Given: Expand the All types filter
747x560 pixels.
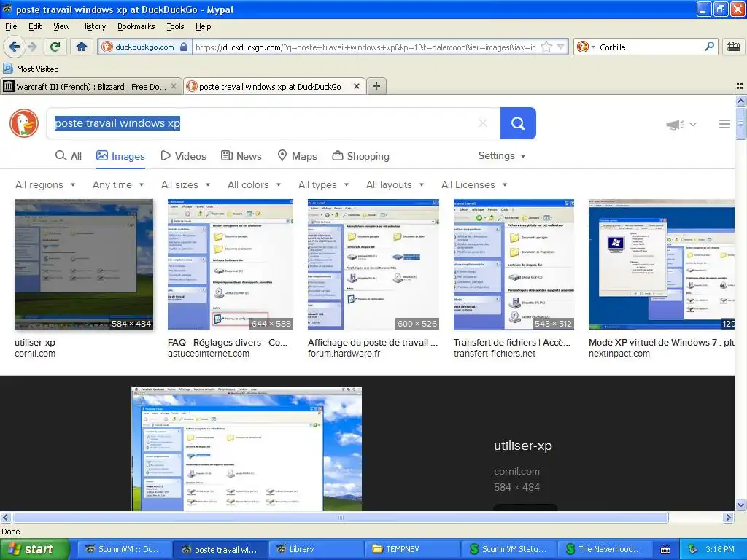Looking at the screenshot, I should (x=323, y=184).
